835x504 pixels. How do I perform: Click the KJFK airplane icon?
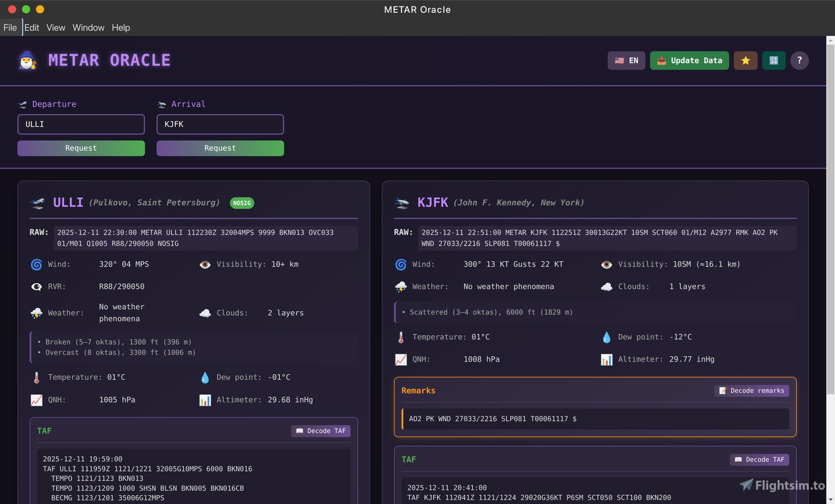tap(401, 203)
